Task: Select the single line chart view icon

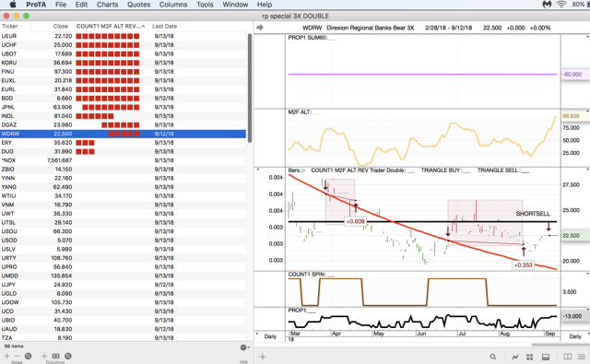Action: 515,357
